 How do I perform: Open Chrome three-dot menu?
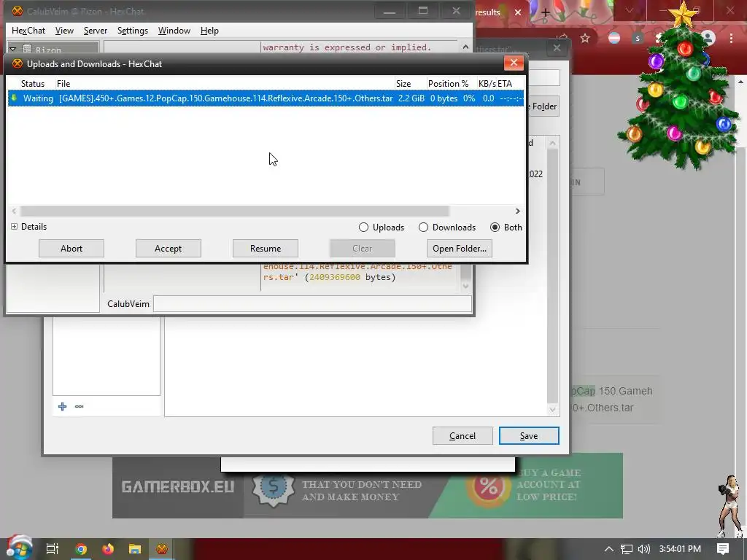coord(731,38)
